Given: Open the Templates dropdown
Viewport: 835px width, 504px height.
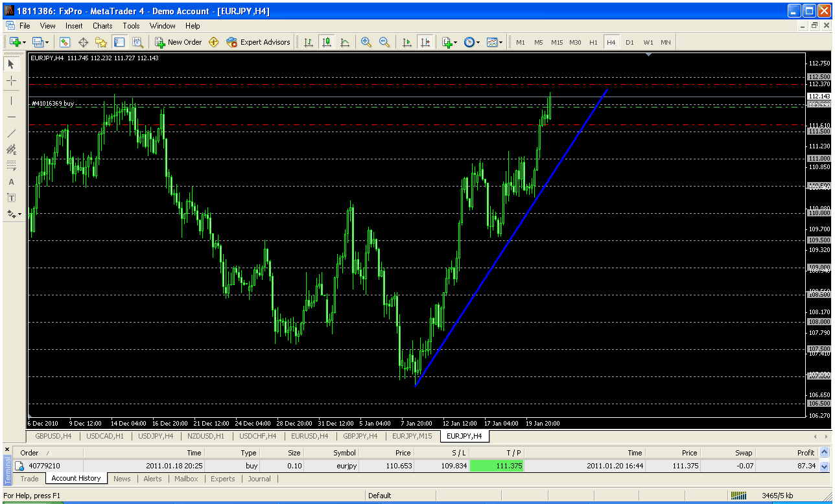Looking at the screenshot, I should (494, 42).
